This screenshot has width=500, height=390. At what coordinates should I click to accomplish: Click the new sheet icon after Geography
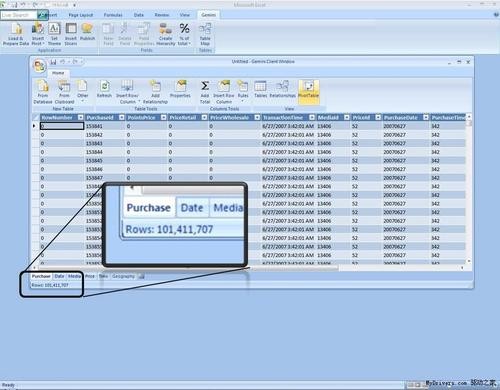coord(141,276)
